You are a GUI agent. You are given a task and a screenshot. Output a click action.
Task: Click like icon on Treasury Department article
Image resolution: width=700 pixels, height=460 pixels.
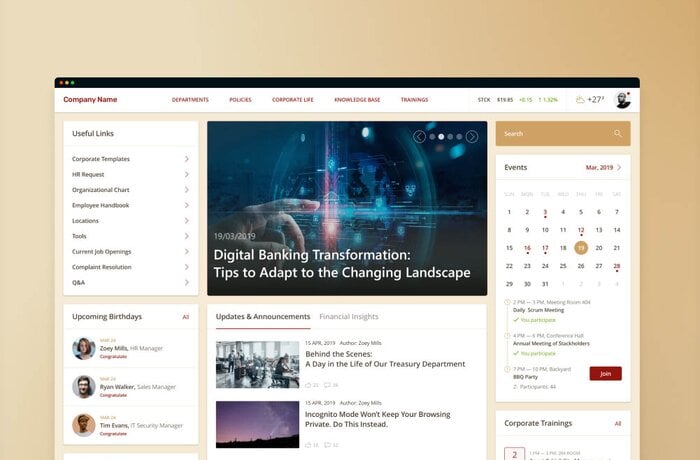pos(308,385)
